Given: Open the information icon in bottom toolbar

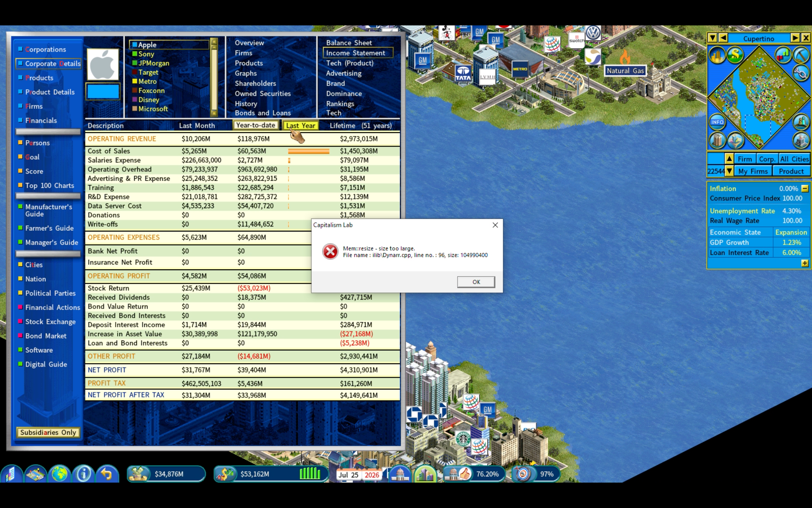Looking at the screenshot, I should (x=83, y=474).
